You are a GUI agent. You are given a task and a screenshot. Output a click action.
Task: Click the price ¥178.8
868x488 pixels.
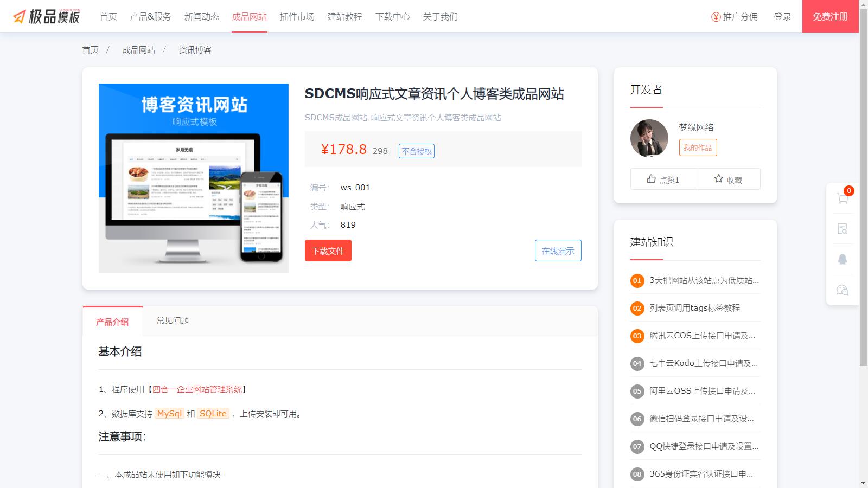click(x=344, y=149)
